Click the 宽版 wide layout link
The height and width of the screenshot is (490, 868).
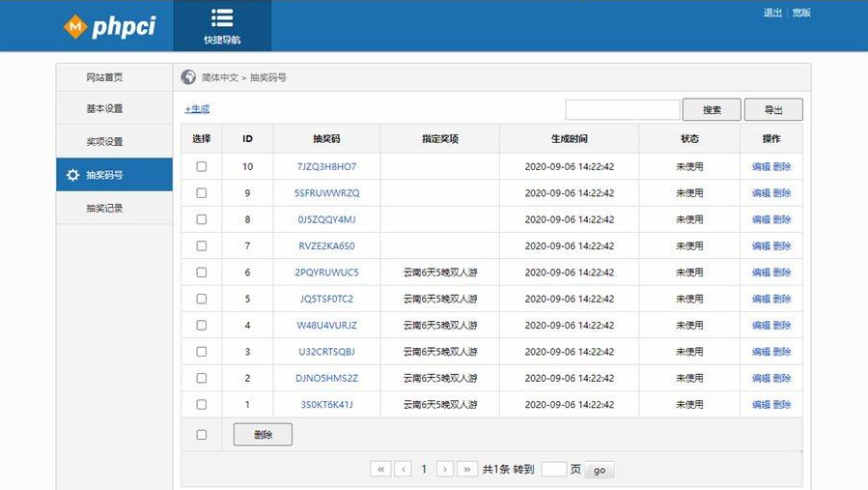(801, 13)
